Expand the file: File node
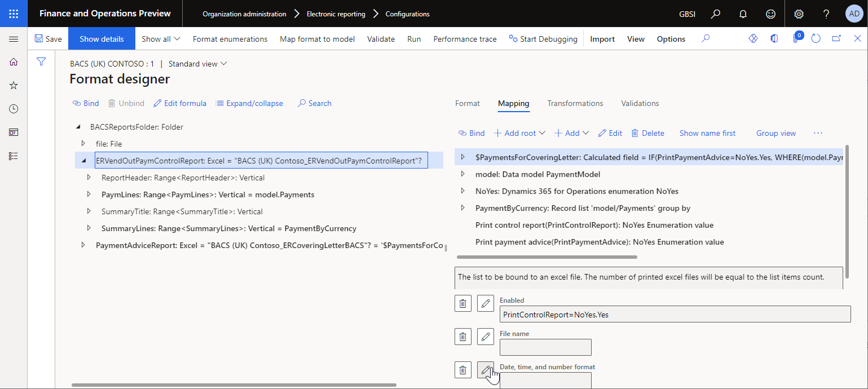868x389 pixels. (83, 144)
